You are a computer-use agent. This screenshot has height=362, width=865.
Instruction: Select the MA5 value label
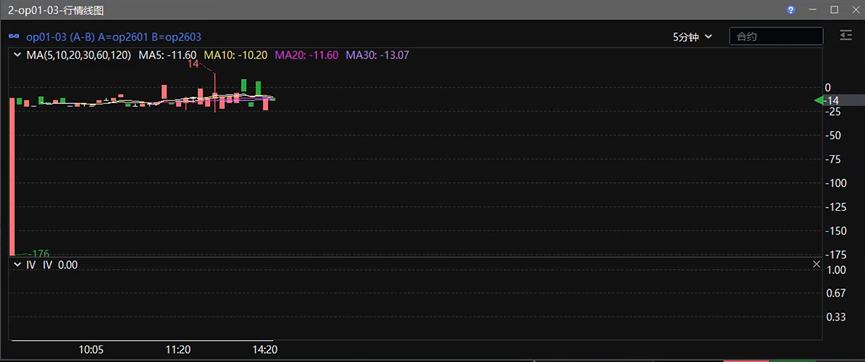pos(167,55)
